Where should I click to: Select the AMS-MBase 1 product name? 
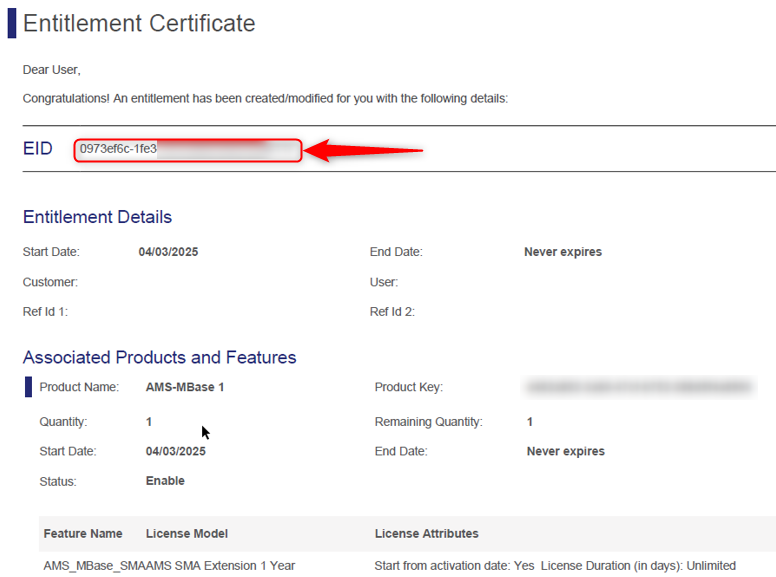(185, 387)
